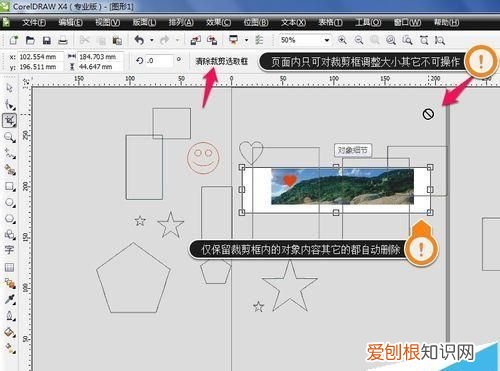This screenshot has height=371, width=500.
Task: Click Zoom to page height icon
Action: [440, 40]
